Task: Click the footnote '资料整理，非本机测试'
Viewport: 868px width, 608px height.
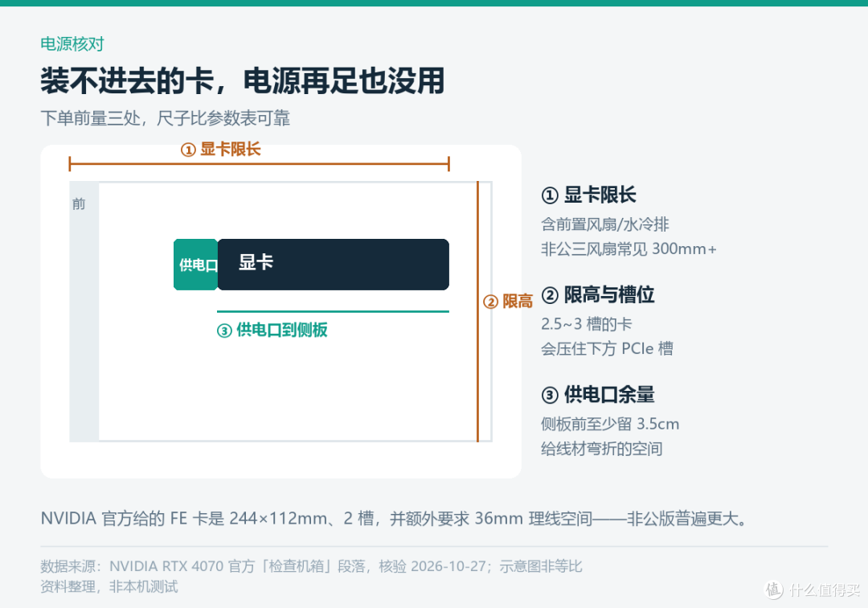Action: pyautogui.click(x=109, y=587)
